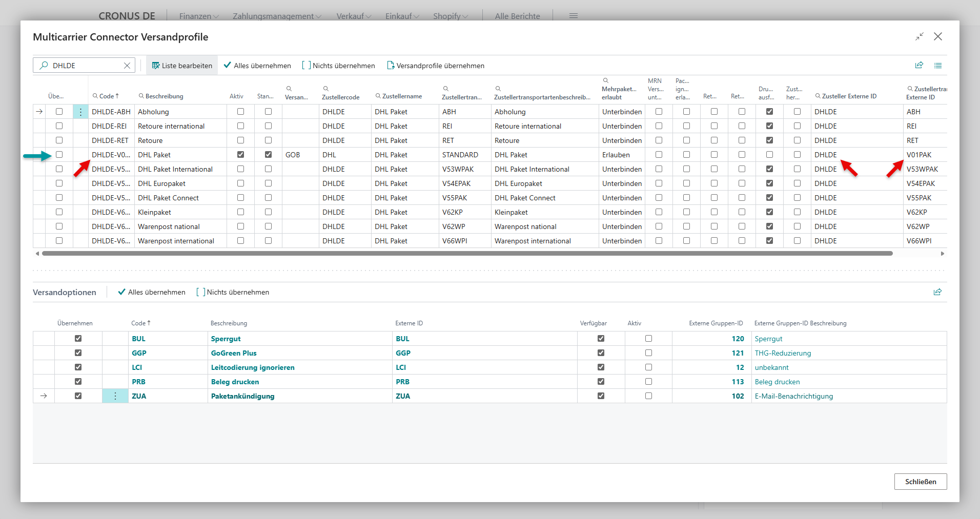Click horizontal scrollbar of profiles table
The width and height of the screenshot is (980, 519).
[x=467, y=254]
